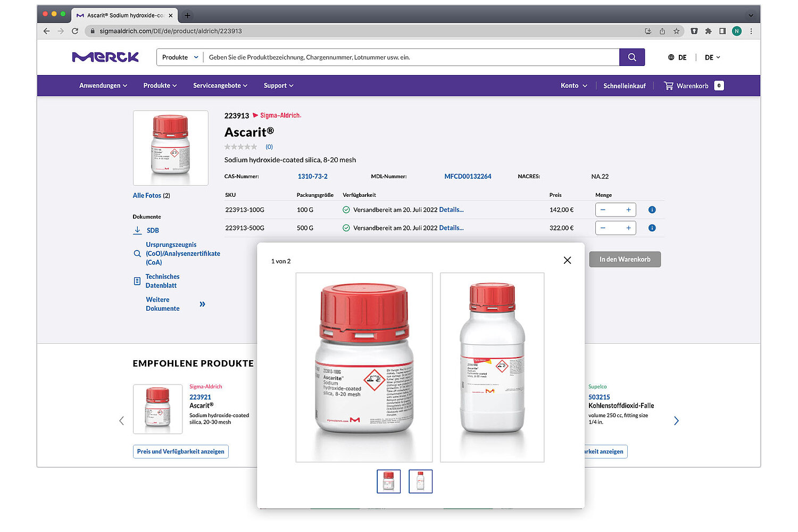Click the In den Warenkorb button
This screenshot has width=798, height=532.
pos(625,260)
